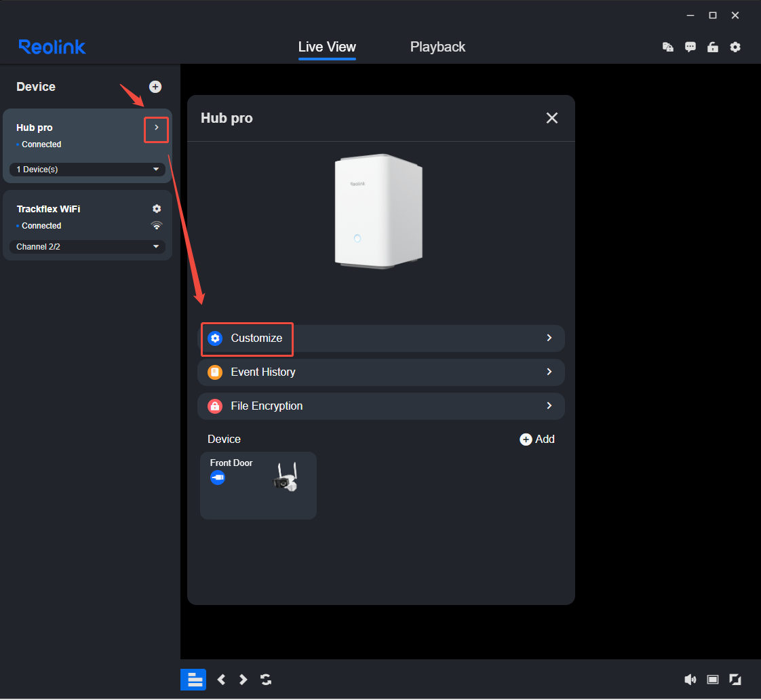Click the Front Door camera image
The image size is (761, 700).
click(286, 478)
